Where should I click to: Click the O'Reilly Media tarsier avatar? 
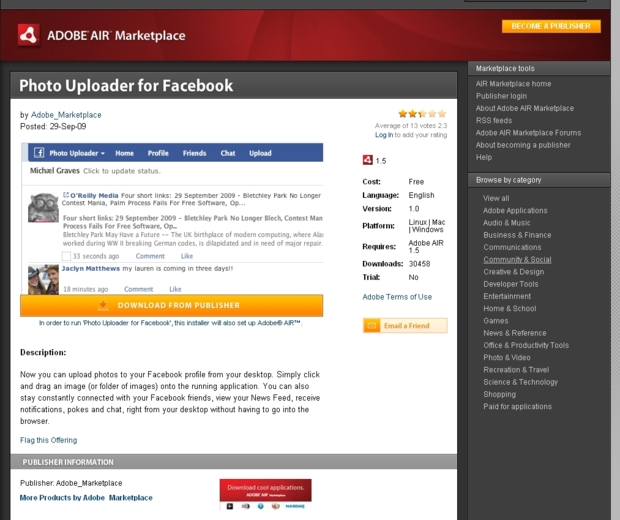(x=43, y=208)
